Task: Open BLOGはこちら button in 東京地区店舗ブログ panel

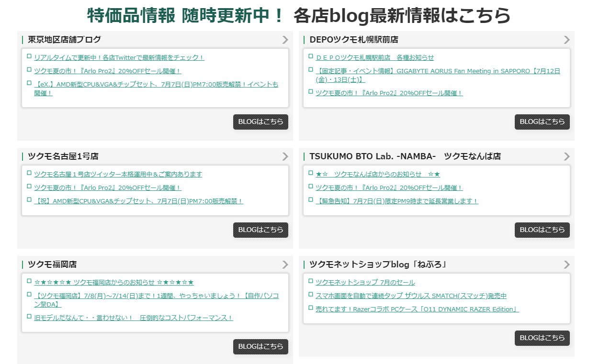Action: pos(260,122)
